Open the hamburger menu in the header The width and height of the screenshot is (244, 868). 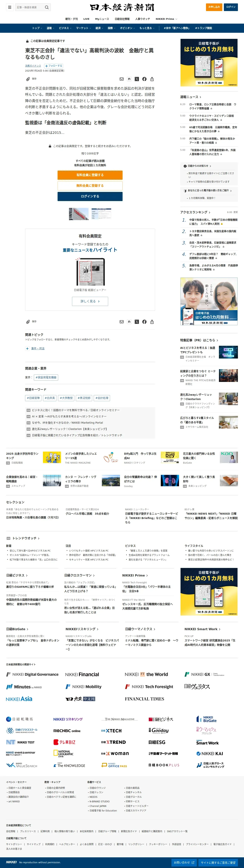[10, 7]
